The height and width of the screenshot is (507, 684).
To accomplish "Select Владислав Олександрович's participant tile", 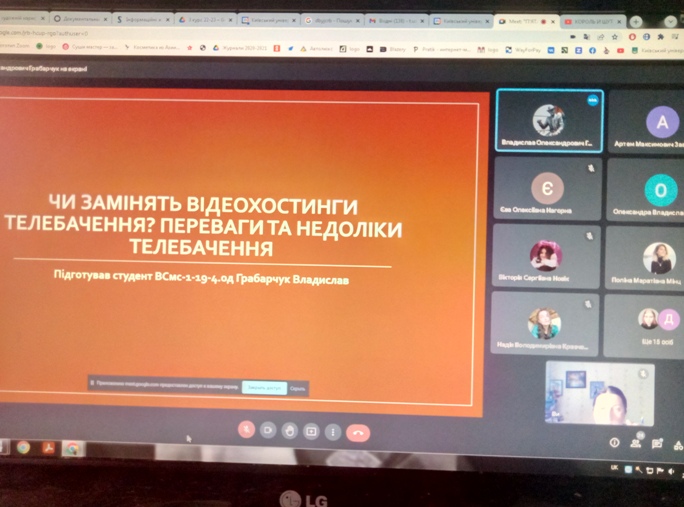I will tap(550, 121).
